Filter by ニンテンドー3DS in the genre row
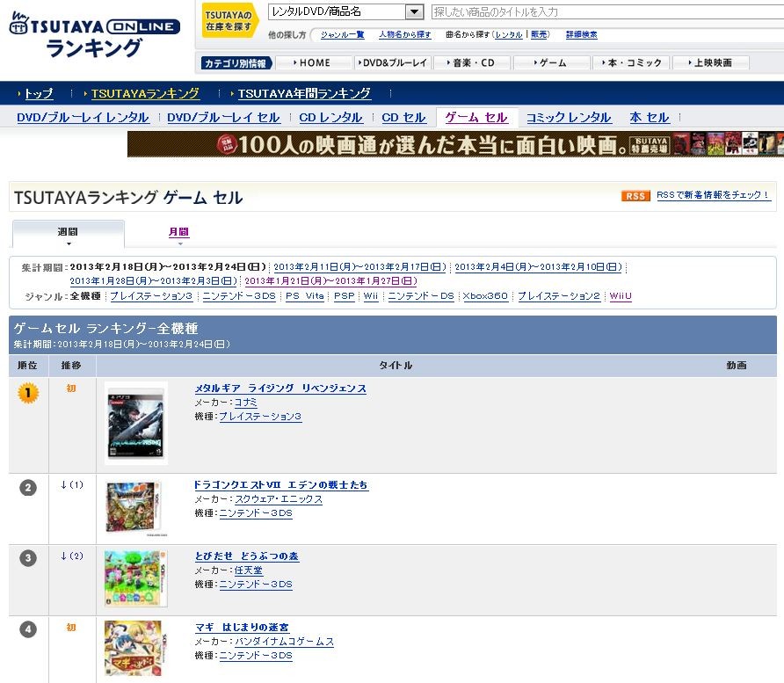This screenshot has height=683, width=784. 239,296
